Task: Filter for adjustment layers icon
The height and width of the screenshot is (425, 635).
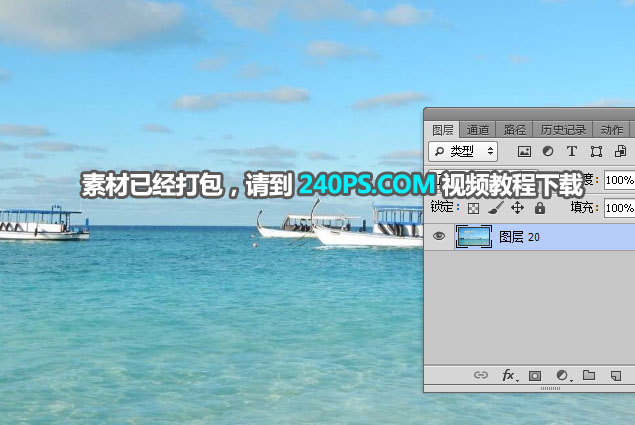Action: point(548,152)
